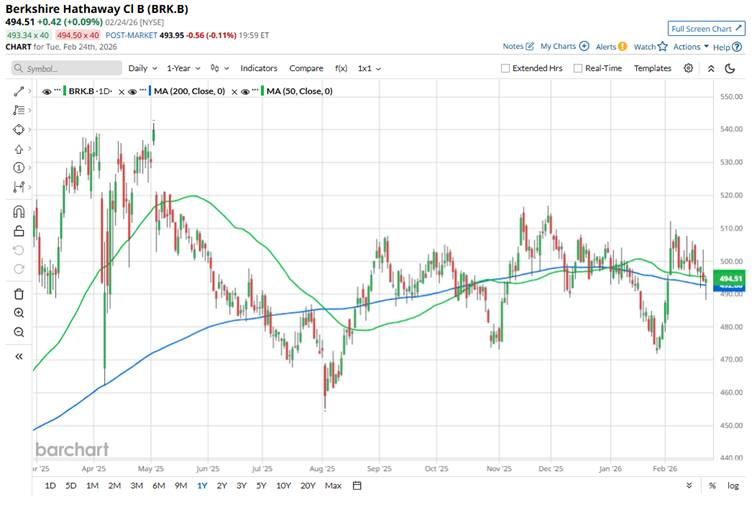752x505 pixels.
Task: Tick the Real-Time checkbox
Action: (x=577, y=68)
